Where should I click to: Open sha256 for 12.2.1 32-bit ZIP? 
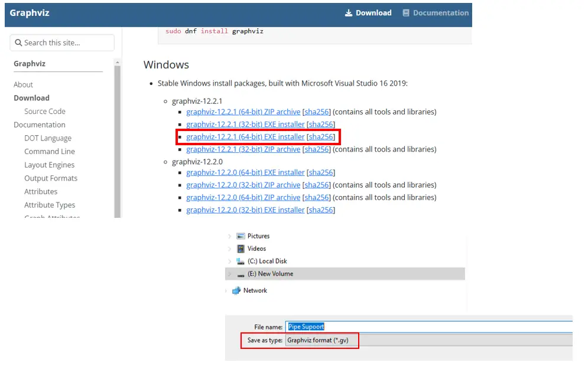click(x=317, y=149)
